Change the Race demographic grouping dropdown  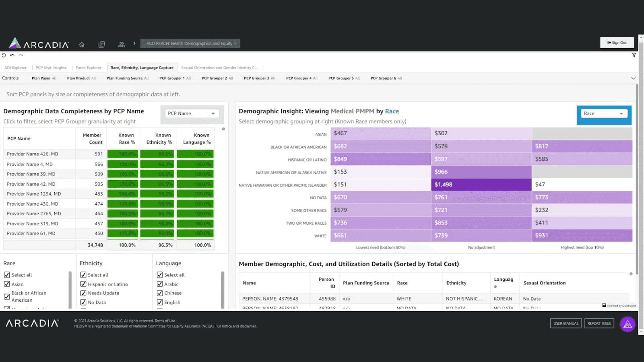604,113
